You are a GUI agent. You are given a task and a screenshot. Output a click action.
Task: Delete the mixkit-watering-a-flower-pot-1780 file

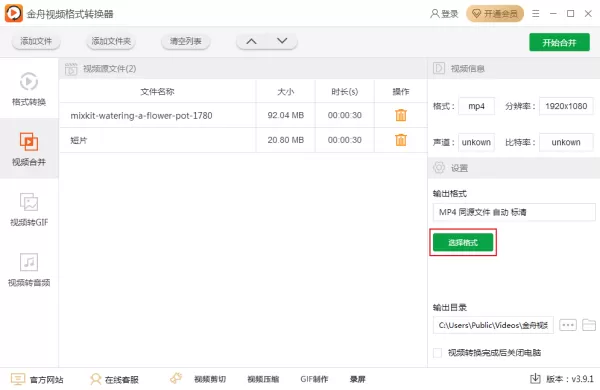[x=401, y=115]
